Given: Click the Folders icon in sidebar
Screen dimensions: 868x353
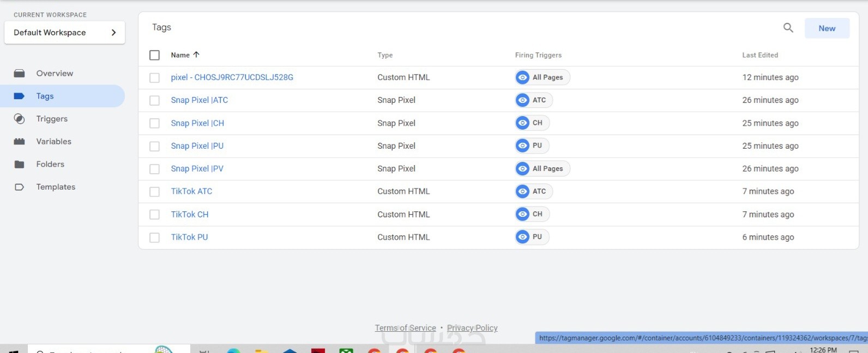Looking at the screenshot, I should click(19, 164).
